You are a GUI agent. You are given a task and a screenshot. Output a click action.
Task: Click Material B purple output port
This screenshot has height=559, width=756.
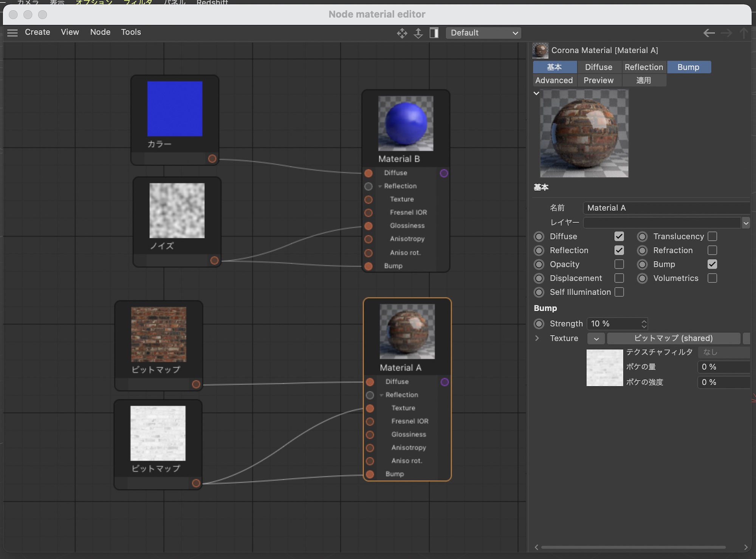pos(444,173)
